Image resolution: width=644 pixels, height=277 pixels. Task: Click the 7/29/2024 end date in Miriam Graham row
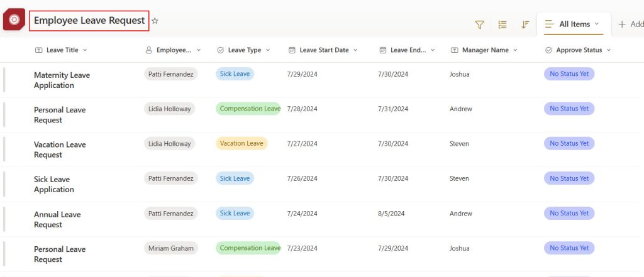coord(393,249)
